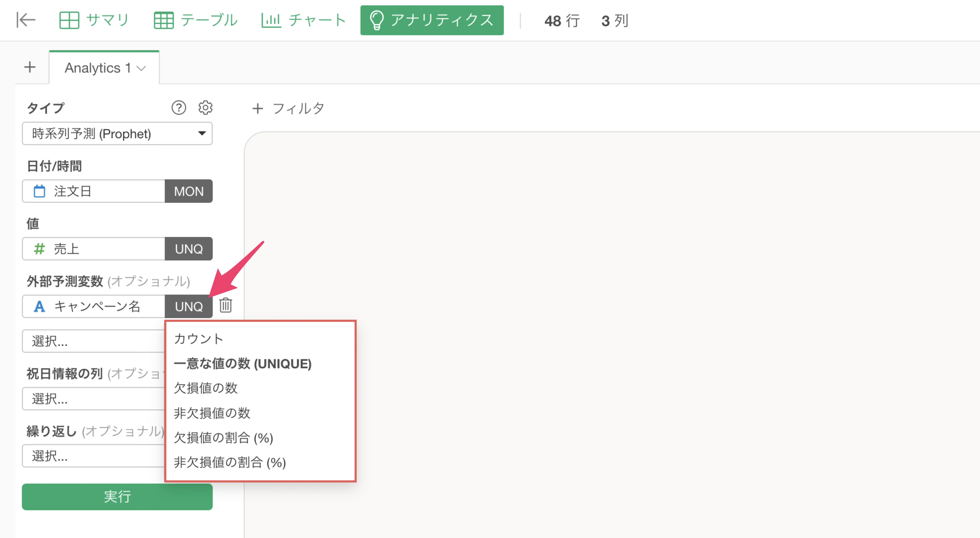Screen dimensions: 980x538
Task: Open the MON date aggregation dropdown
Action: (x=188, y=191)
